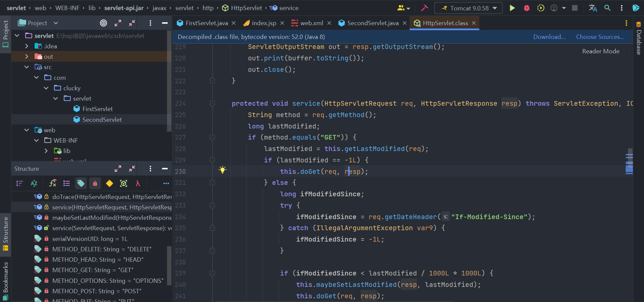Toggle show lambdas filter

pyautogui.click(x=138, y=183)
